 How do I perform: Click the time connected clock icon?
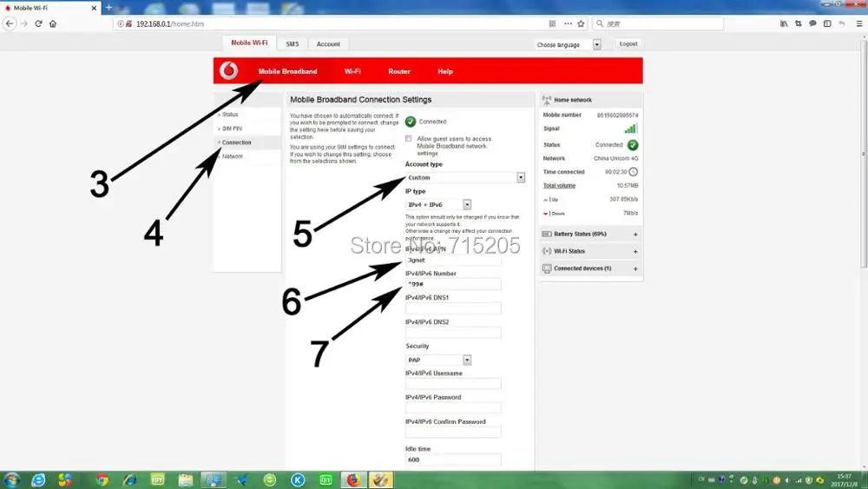click(634, 172)
